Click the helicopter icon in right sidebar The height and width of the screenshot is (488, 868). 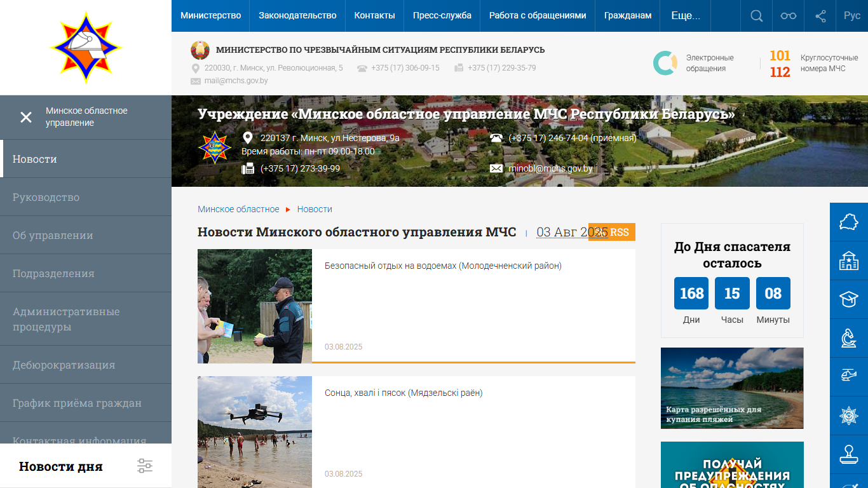click(849, 375)
